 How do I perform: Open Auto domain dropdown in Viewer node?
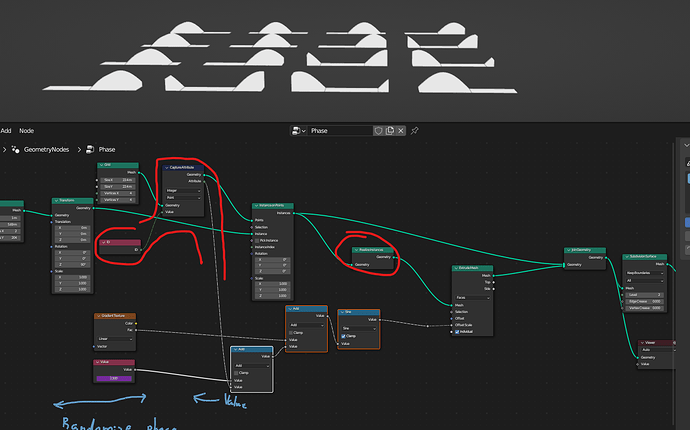pos(658,350)
